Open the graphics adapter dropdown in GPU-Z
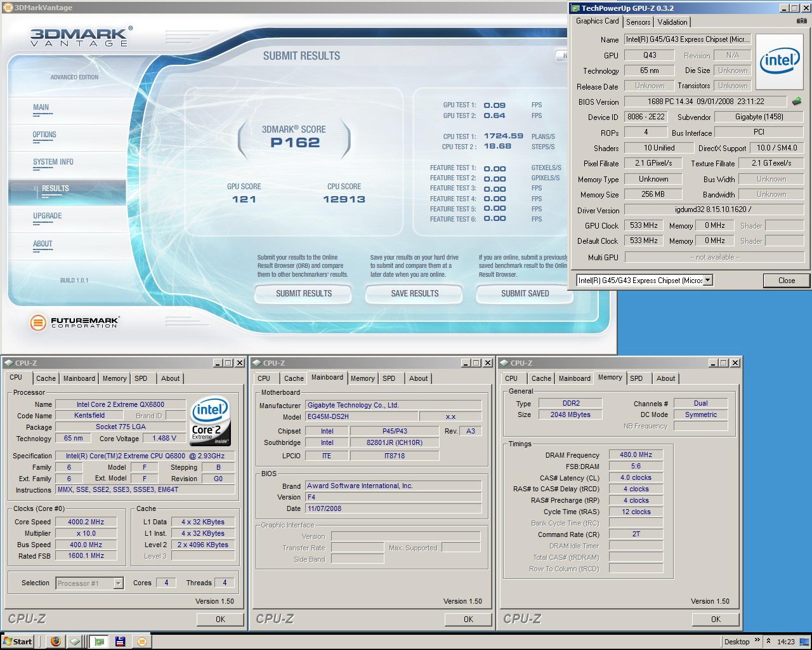 pyautogui.click(x=708, y=280)
